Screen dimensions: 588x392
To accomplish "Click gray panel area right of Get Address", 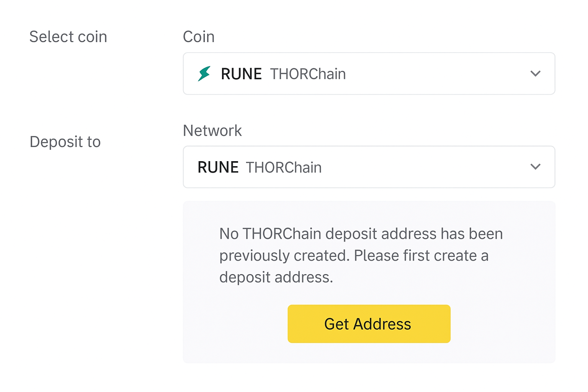I will [502, 324].
